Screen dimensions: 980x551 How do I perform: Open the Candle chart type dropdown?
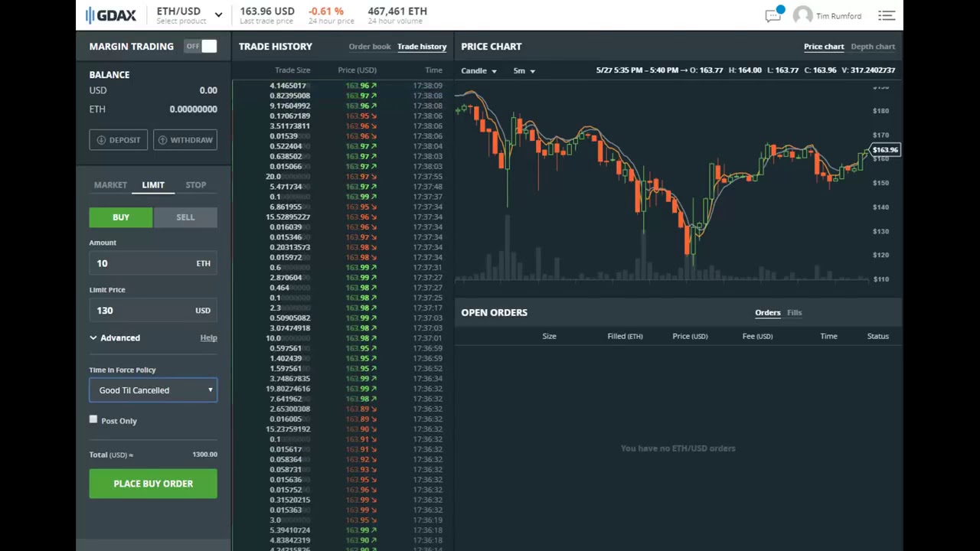click(479, 70)
